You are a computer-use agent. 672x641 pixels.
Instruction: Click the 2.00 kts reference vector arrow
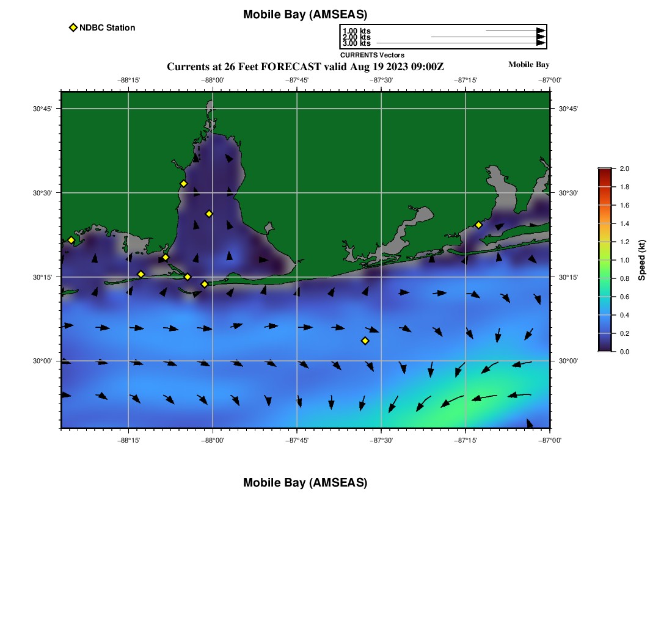(488, 37)
